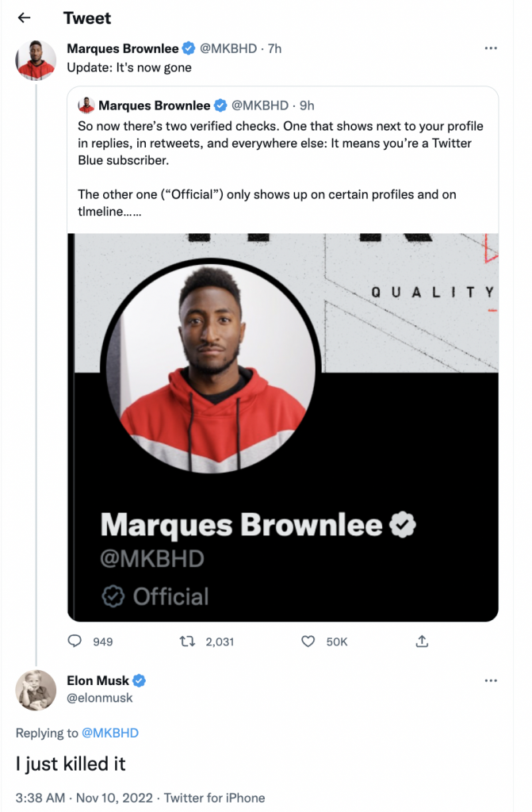Click the small avatar in the quoted tweet

pyautogui.click(x=86, y=105)
